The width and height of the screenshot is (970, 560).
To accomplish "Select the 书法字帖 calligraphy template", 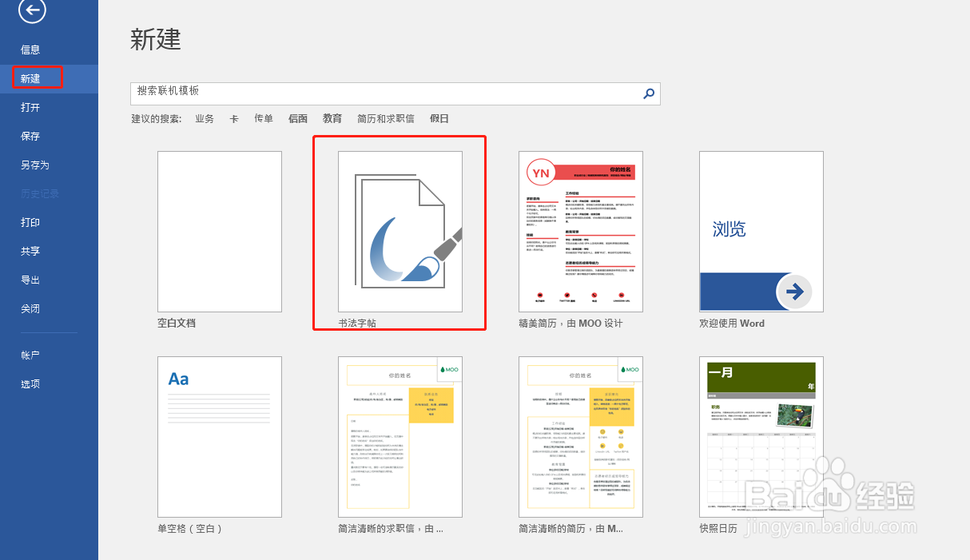I will pos(400,231).
